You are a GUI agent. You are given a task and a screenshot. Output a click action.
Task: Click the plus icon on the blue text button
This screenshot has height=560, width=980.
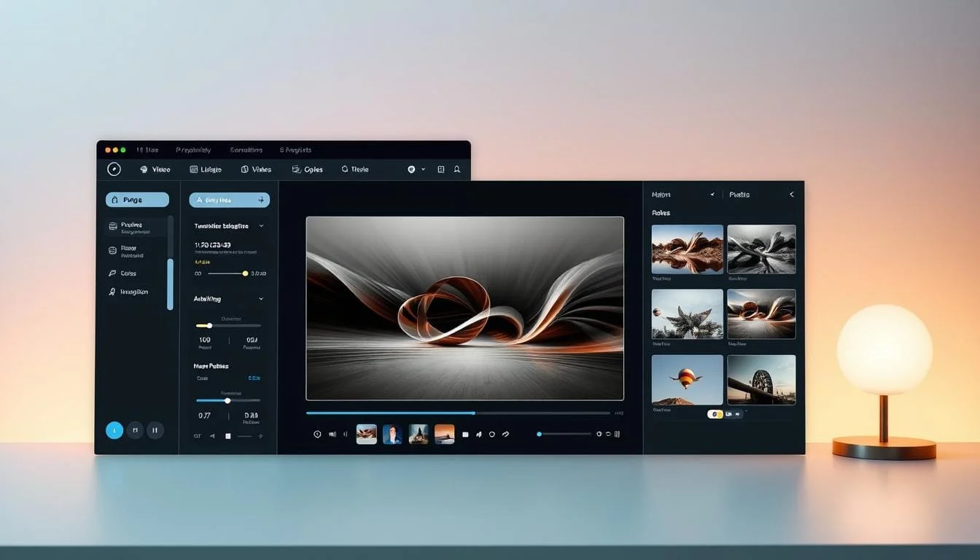tap(261, 200)
